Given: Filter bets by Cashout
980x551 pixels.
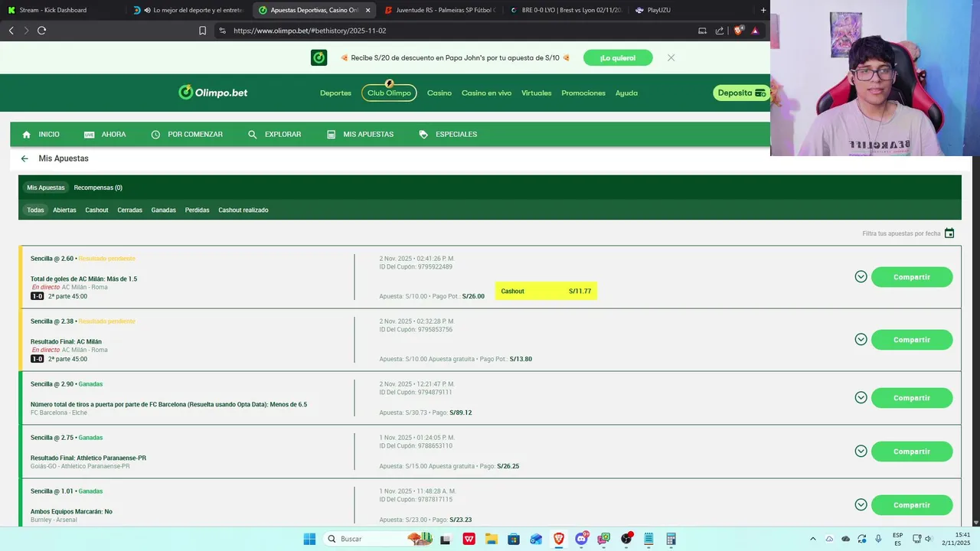Looking at the screenshot, I should [x=96, y=210].
